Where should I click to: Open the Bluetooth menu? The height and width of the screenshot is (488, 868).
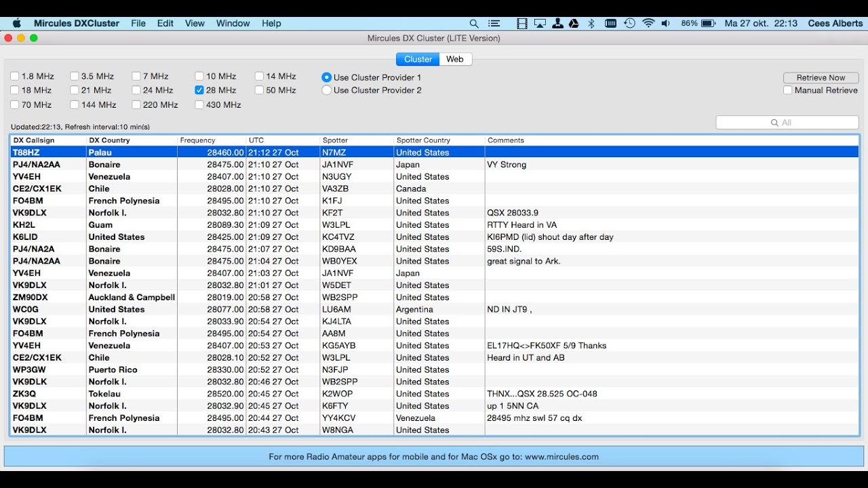tap(591, 23)
